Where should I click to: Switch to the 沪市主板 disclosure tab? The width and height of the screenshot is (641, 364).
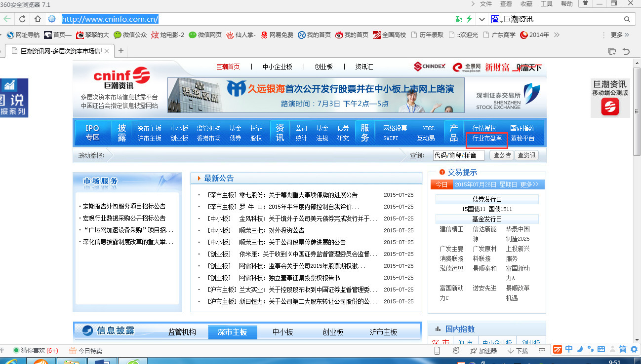(384, 332)
